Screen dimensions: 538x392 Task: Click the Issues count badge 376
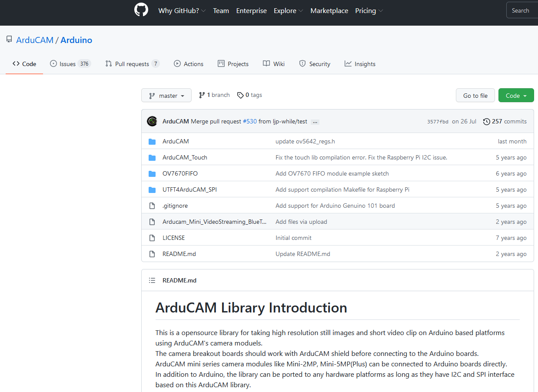[x=84, y=64]
